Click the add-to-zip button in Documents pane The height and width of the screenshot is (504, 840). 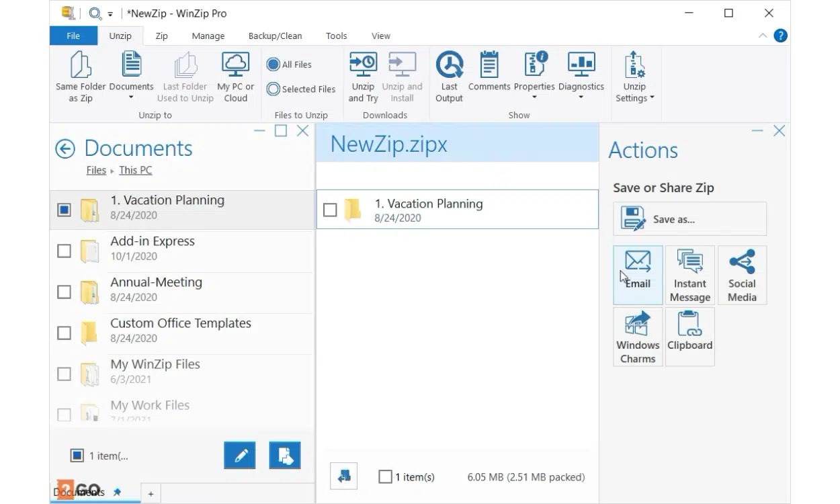pos(284,456)
